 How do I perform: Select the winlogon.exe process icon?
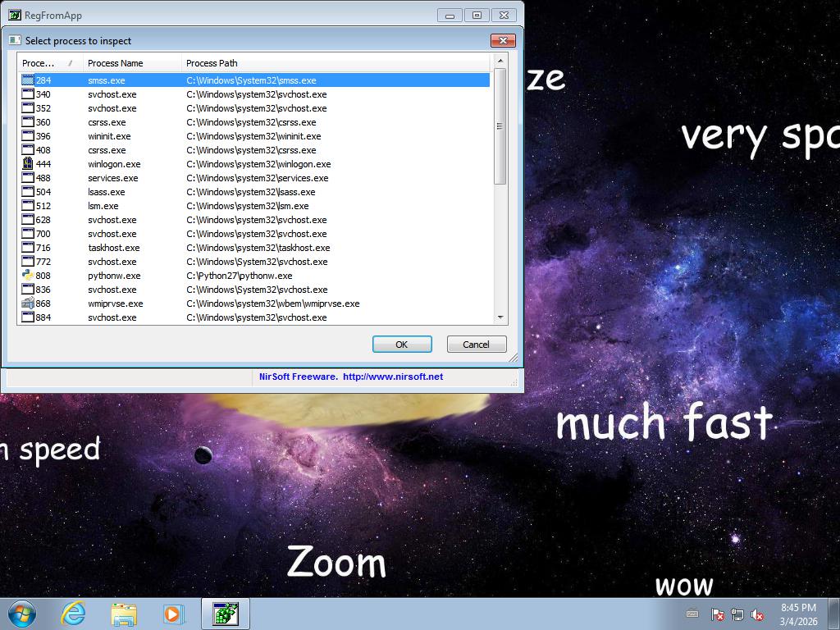(x=27, y=164)
